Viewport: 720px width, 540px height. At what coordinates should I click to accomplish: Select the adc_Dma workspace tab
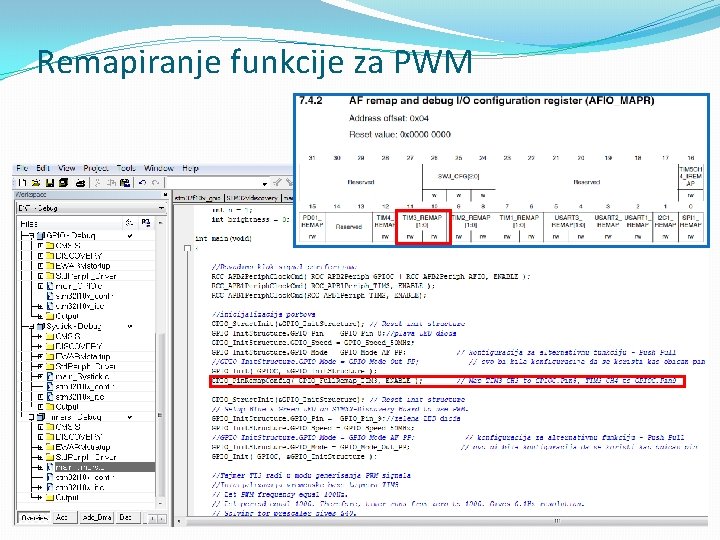(97, 518)
